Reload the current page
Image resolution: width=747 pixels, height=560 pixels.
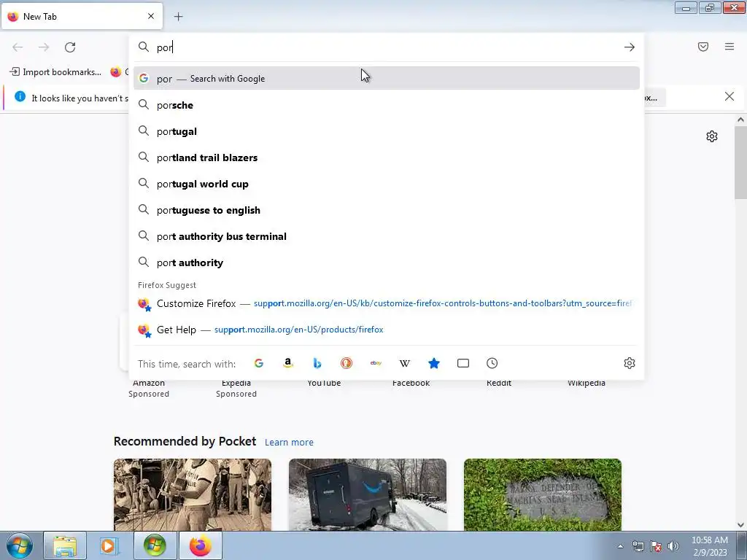(70, 47)
